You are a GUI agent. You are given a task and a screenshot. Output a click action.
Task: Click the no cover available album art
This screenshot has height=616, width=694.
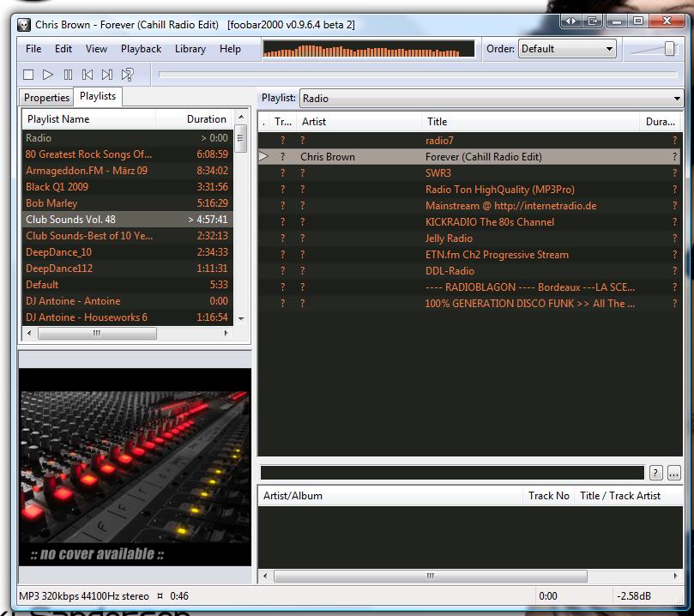click(135, 467)
